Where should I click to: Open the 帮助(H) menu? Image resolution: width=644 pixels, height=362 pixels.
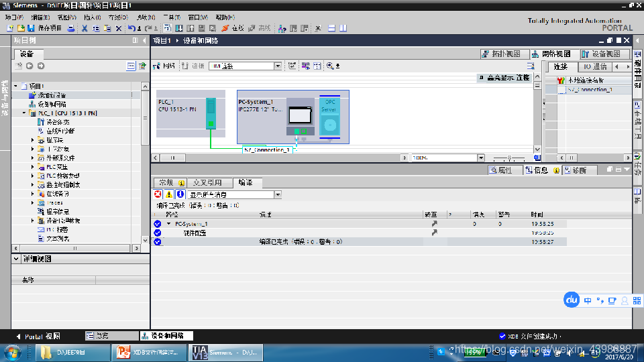(x=225, y=17)
